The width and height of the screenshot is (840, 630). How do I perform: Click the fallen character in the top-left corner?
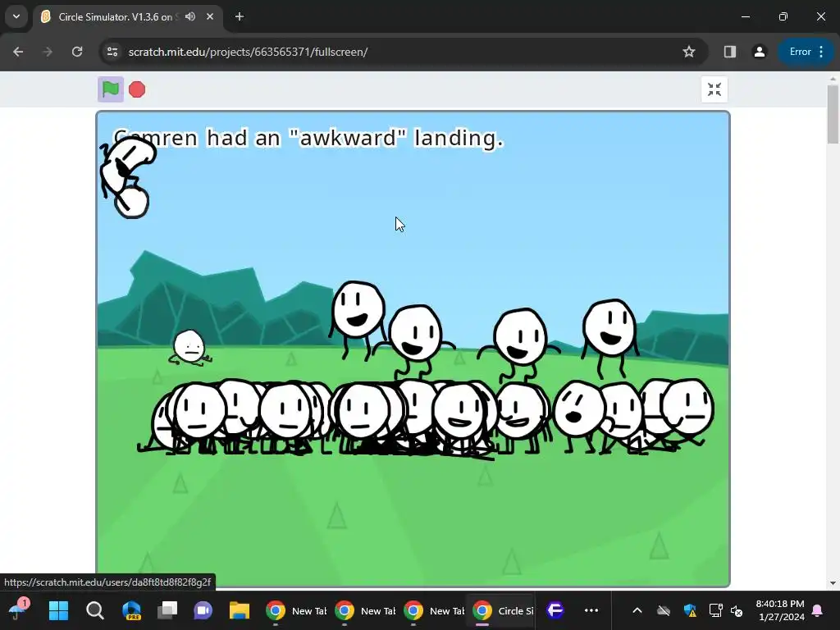[127, 177]
